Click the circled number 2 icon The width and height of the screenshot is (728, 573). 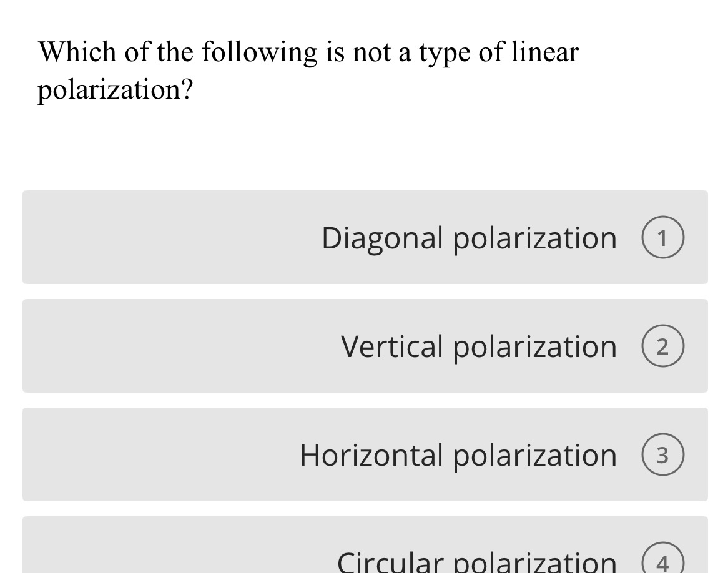point(662,345)
